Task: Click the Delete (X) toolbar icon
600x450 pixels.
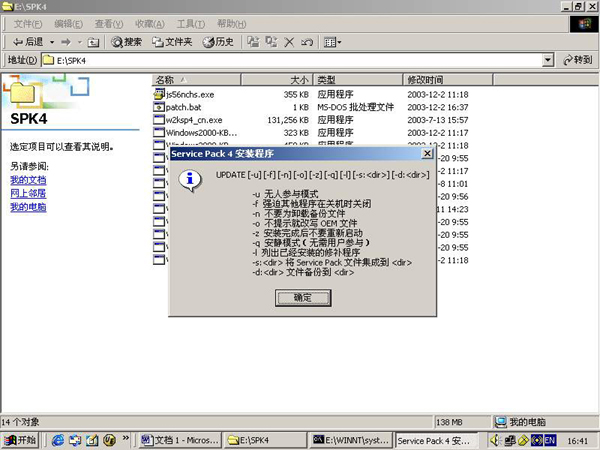Action: tap(289, 42)
